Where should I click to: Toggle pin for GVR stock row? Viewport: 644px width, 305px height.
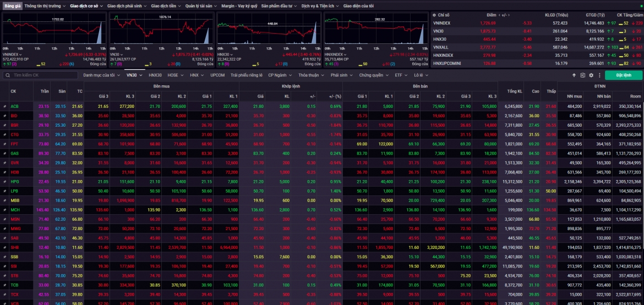point(5,163)
